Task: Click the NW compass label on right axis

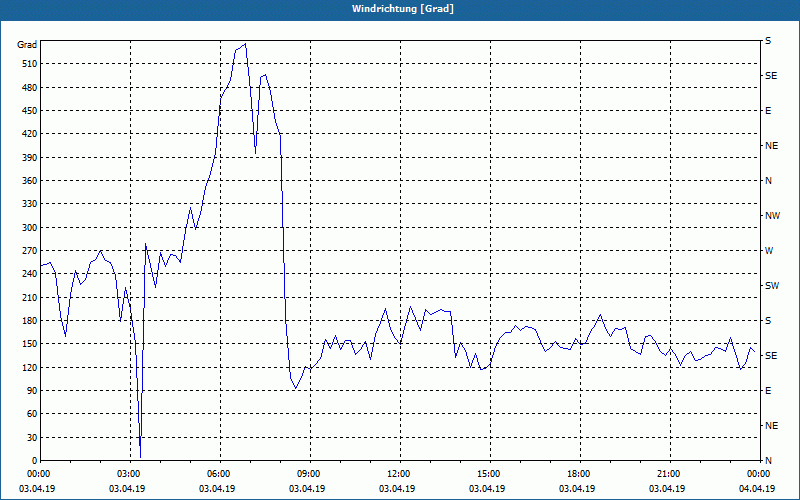Action: (772, 216)
